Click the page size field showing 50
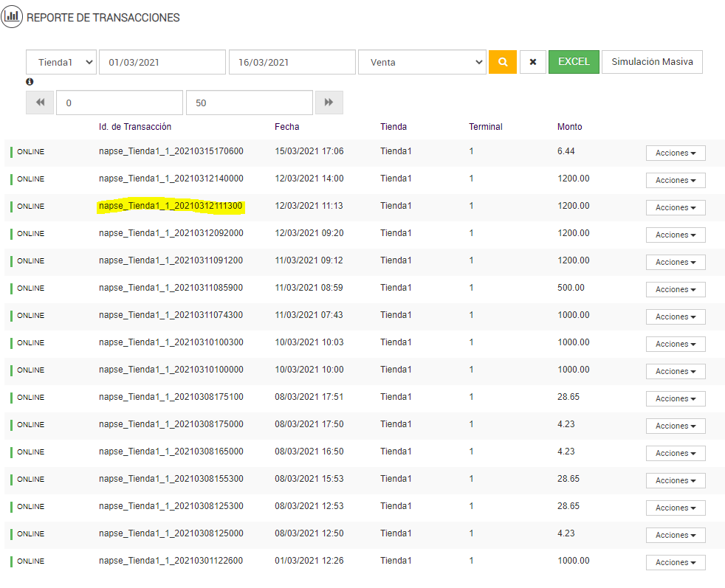Viewport: 725px width, 588px height. (250, 103)
